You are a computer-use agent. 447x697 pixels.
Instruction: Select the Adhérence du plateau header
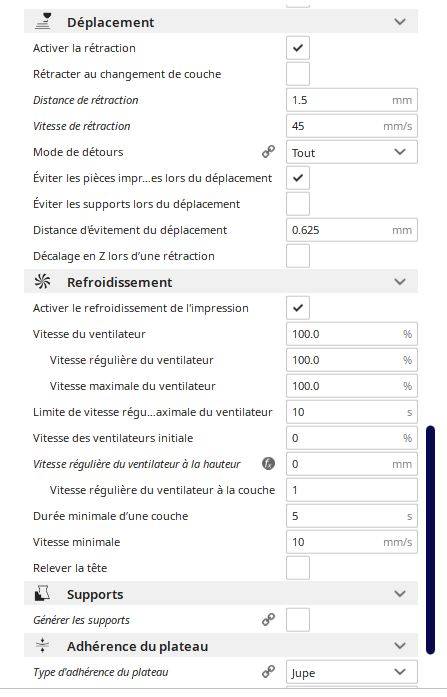pos(221,646)
